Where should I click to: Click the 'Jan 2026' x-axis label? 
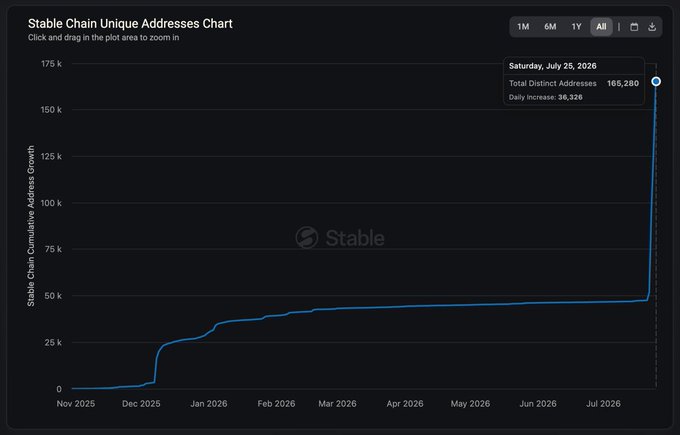click(209, 404)
